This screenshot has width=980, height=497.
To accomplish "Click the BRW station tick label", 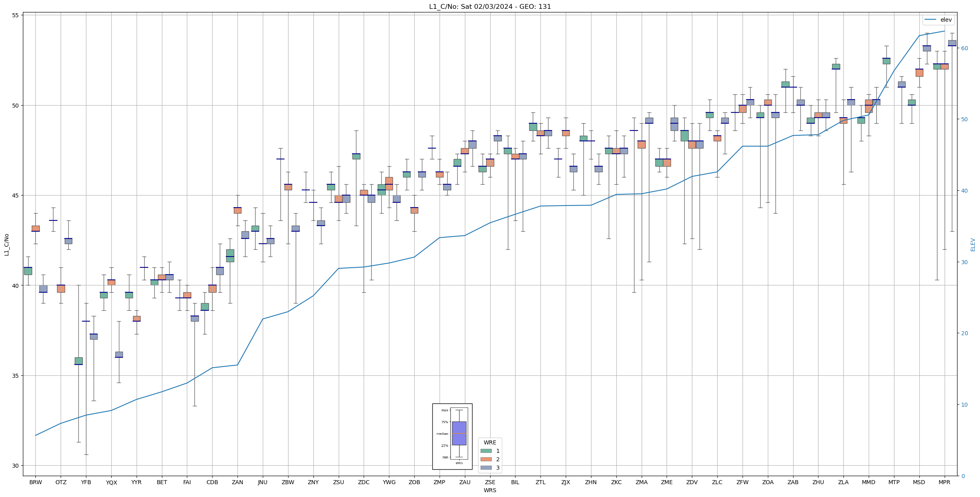I will 35,482.
